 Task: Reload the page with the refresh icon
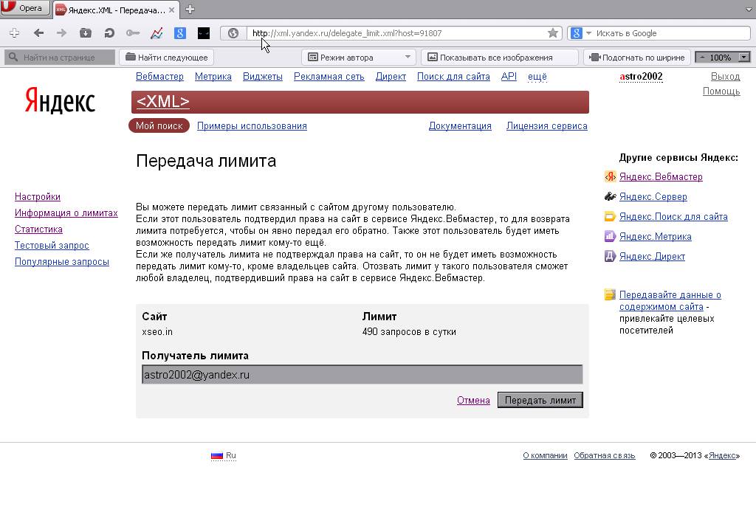tap(109, 33)
